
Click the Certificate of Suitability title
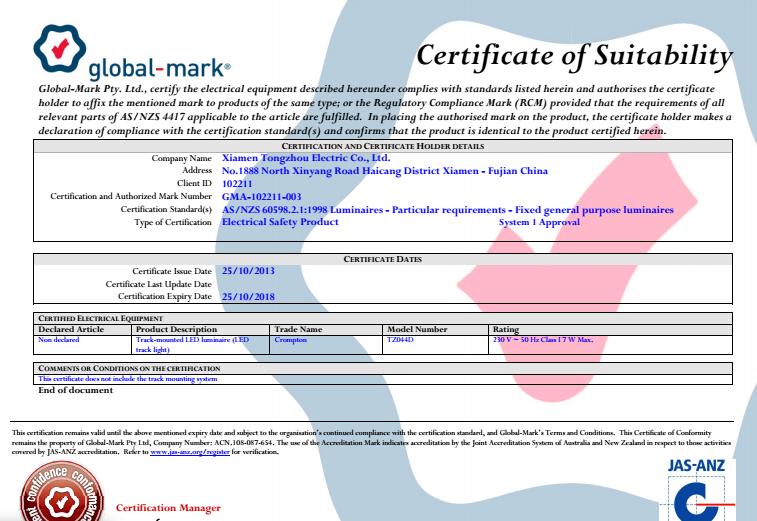pos(575,56)
